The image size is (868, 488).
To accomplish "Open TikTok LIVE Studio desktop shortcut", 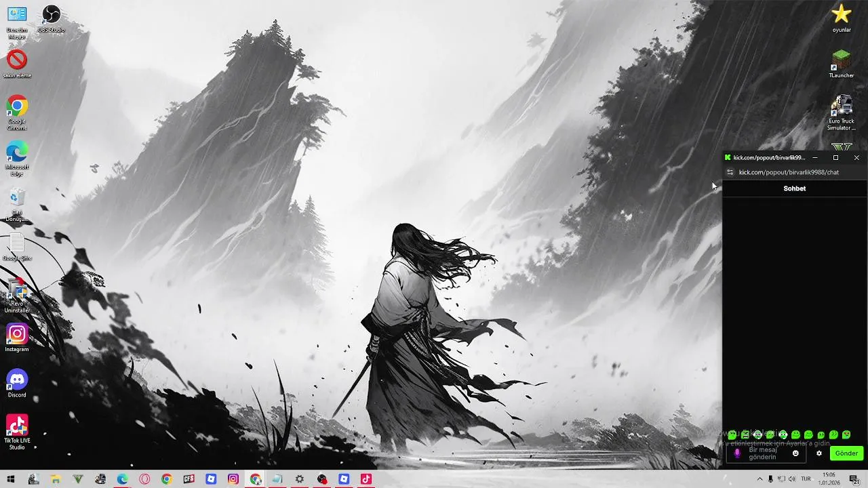I will (x=17, y=432).
